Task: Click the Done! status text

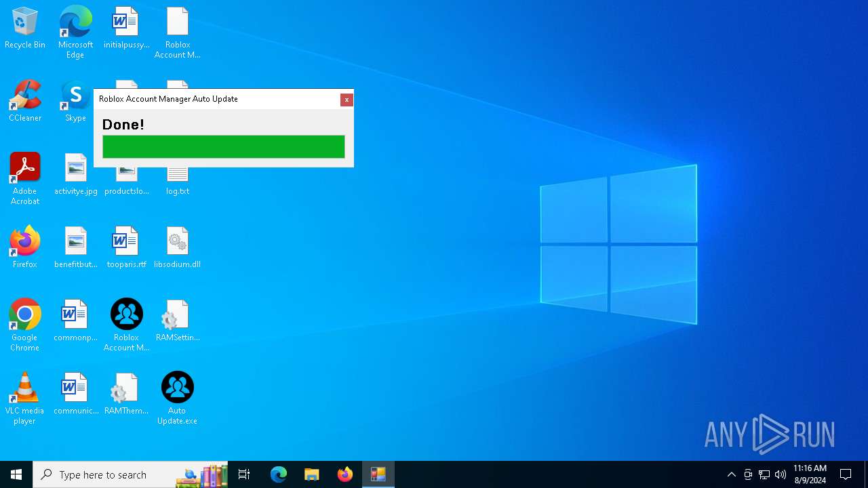Action: pos(123,125)
